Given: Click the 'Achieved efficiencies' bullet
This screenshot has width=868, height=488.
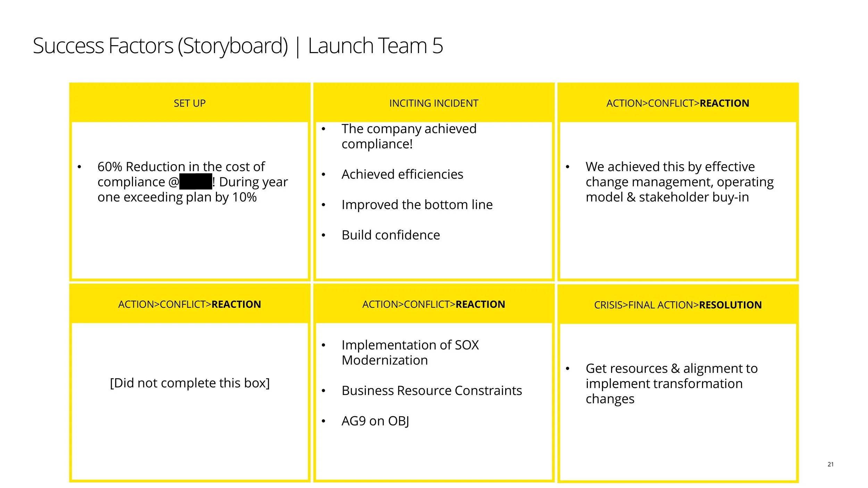Looking at the screenshot, I should (x=402, y=174).
